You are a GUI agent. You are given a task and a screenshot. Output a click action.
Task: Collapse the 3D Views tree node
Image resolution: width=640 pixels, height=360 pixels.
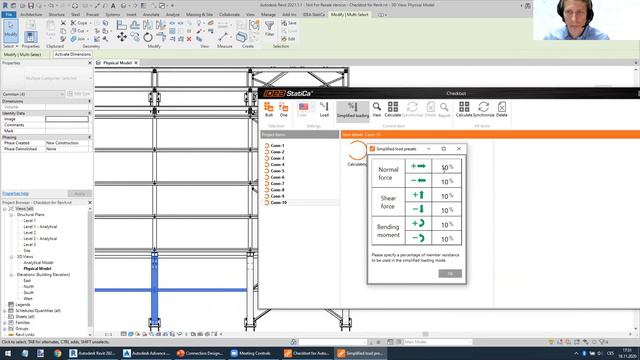pos(11,257)
